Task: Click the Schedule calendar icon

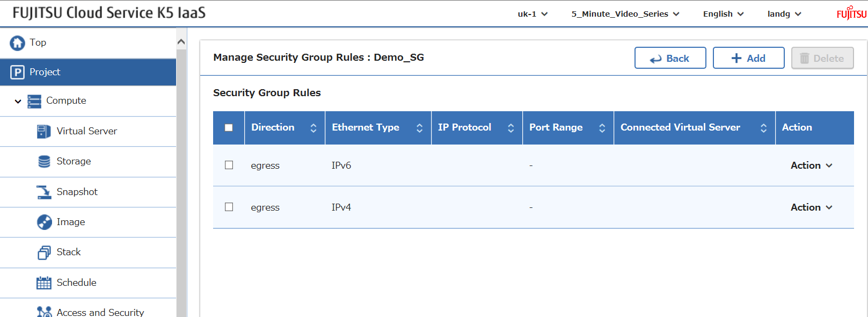Action: pyautogui.click(x=43, y=283)
